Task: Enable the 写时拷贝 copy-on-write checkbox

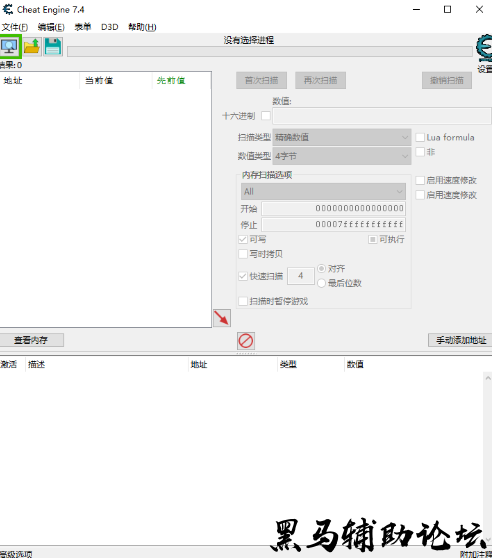Action: pyautogui.click(x=243, y=254)
